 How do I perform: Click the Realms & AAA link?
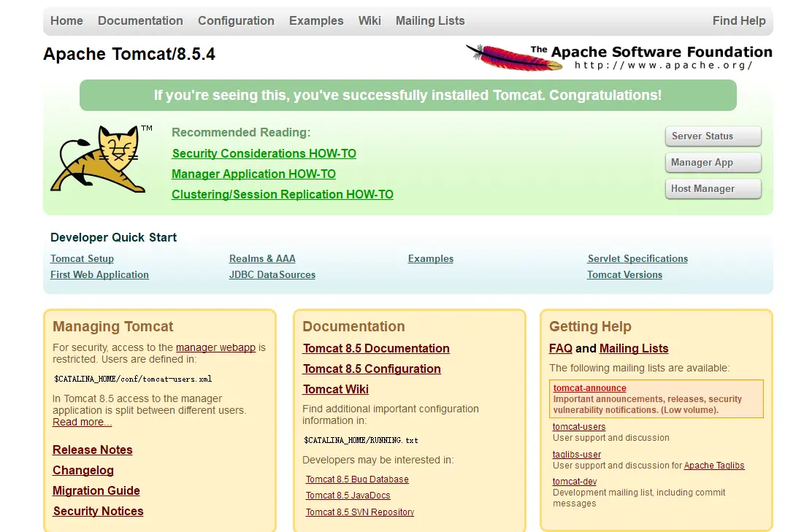[x=262, y=259]
